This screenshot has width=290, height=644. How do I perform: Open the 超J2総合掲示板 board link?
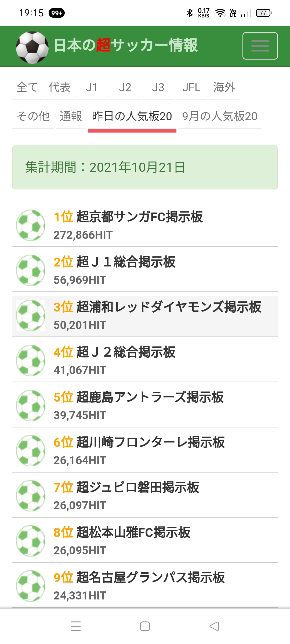126,352
